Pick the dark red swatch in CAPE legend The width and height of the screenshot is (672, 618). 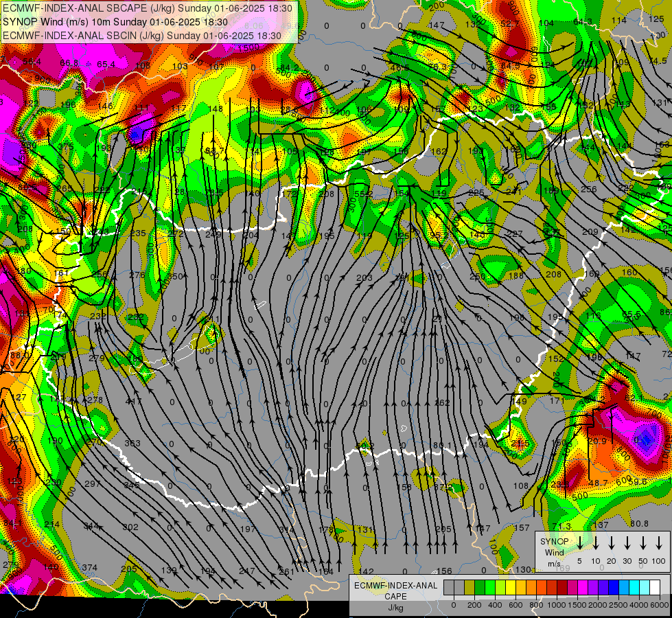coord(562,587)
